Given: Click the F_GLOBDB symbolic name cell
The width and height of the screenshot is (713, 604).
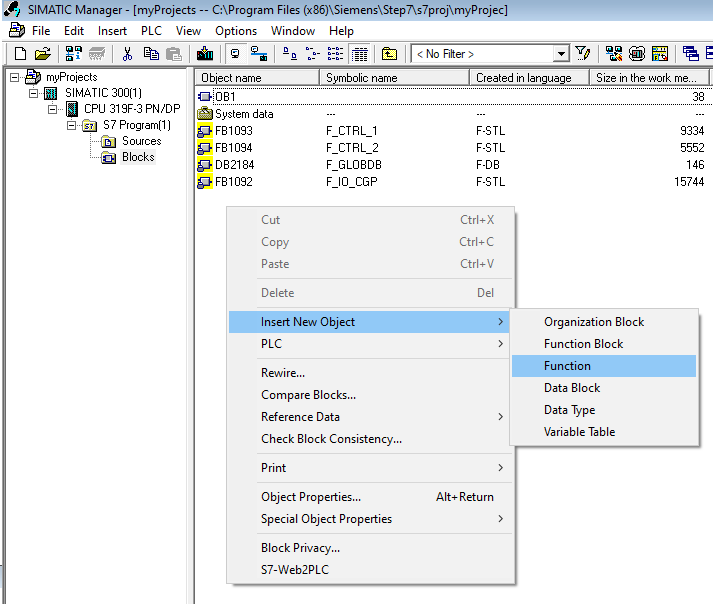Looking at the screenshot, I should (354, 165).
